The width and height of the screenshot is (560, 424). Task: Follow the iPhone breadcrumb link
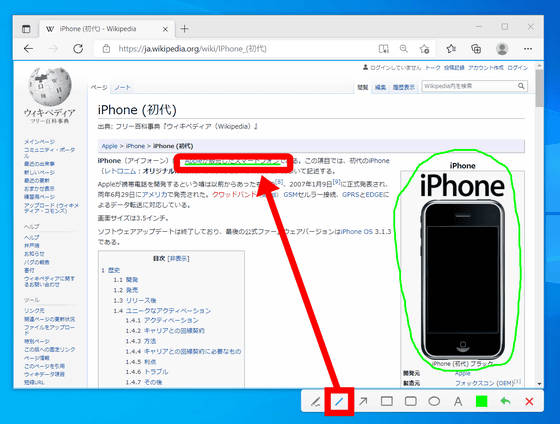coord(135,146)
